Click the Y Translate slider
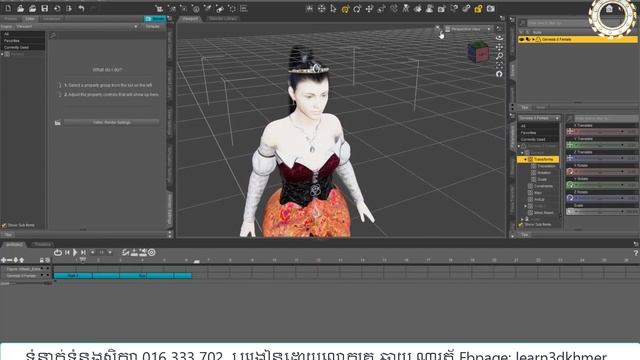The height and width of the screenshot is (360, 640). coord(602,145)
